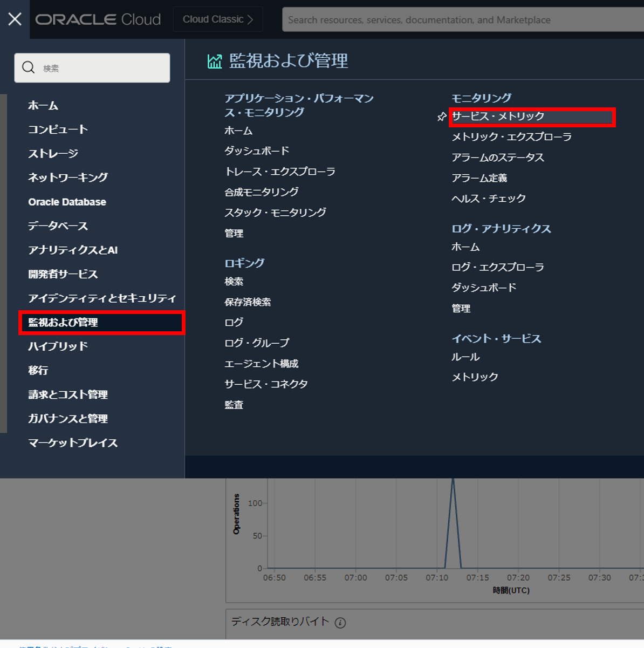Click the 検索 search box in the sidebar

(x=92, y=67)
